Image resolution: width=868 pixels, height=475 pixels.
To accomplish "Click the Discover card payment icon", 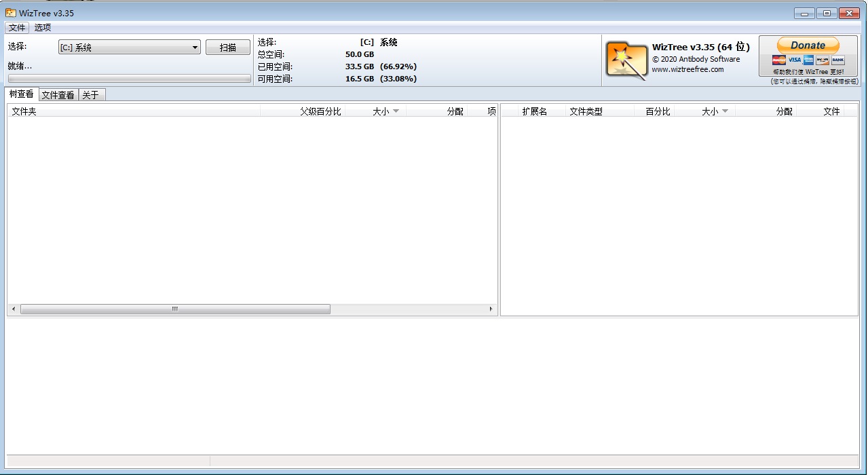I will pyautogui.click(x=823, y=60).
